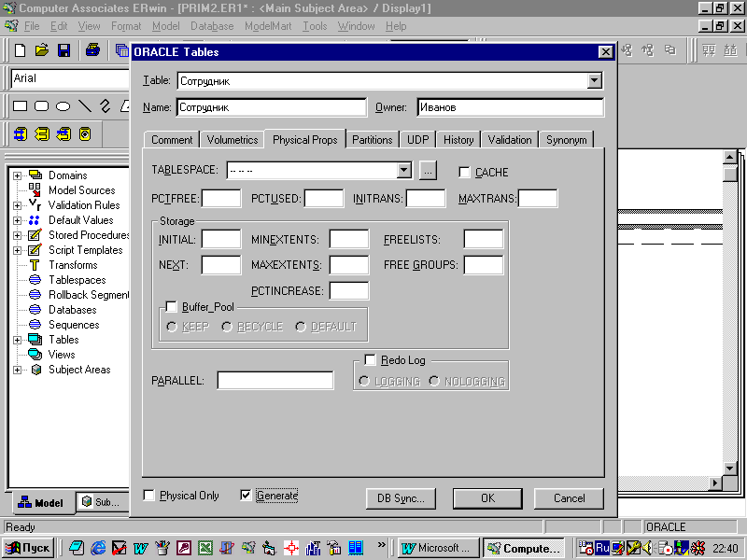
Task: Click the volume speaker icon in system tray
Action: 646,548
